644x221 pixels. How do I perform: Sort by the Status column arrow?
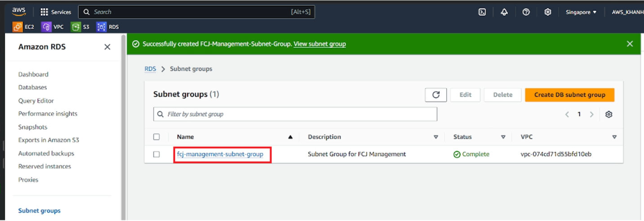click(x=503, y=137)
